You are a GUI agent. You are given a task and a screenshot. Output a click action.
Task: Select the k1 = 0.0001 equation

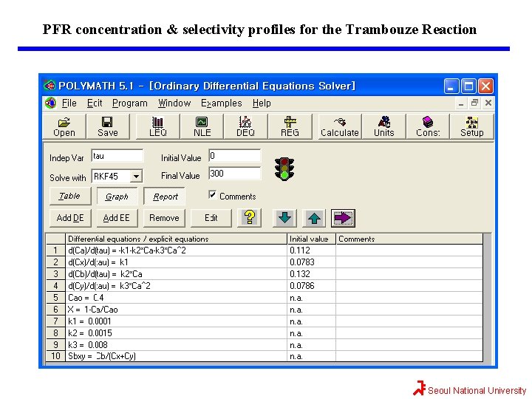coord(176,321)
